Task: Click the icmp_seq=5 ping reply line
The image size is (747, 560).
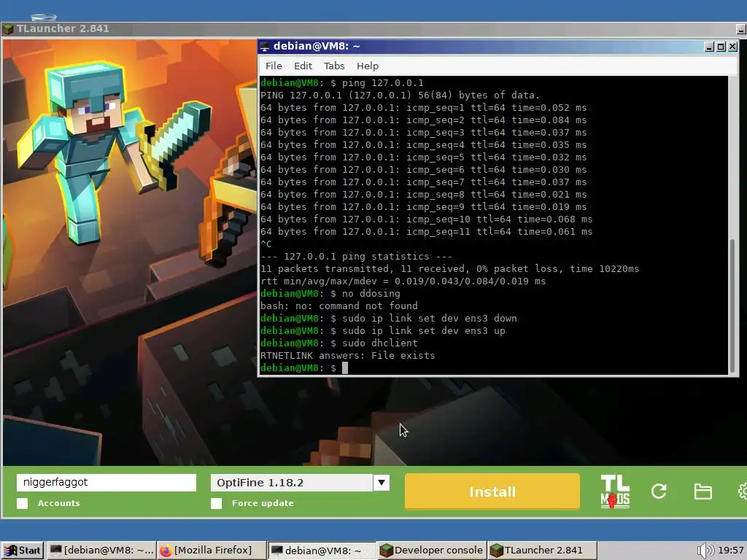Action: pyautogui.click(x=423, y=157)
